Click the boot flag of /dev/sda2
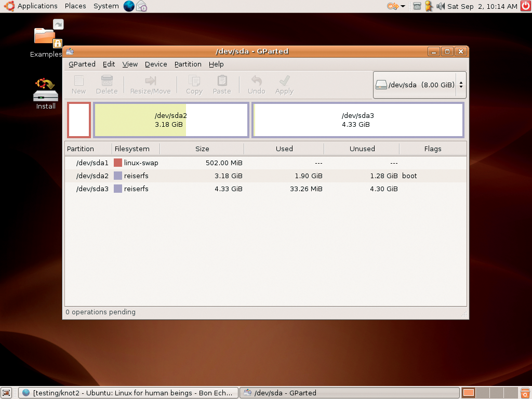Viewport: 532px width, 399px height. (x=409, y=176)
